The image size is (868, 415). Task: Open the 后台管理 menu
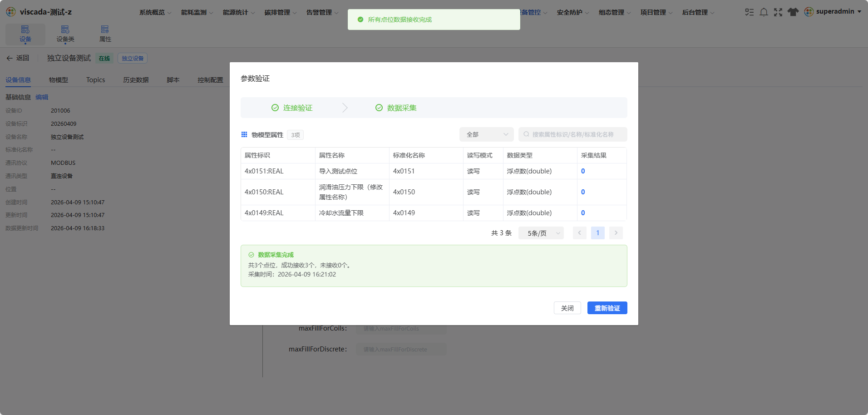[698, 13]
